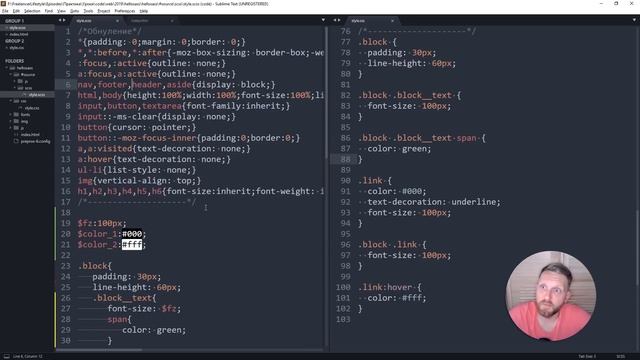Click the Sublime Text title bar icon

click(x=4, y=4)
